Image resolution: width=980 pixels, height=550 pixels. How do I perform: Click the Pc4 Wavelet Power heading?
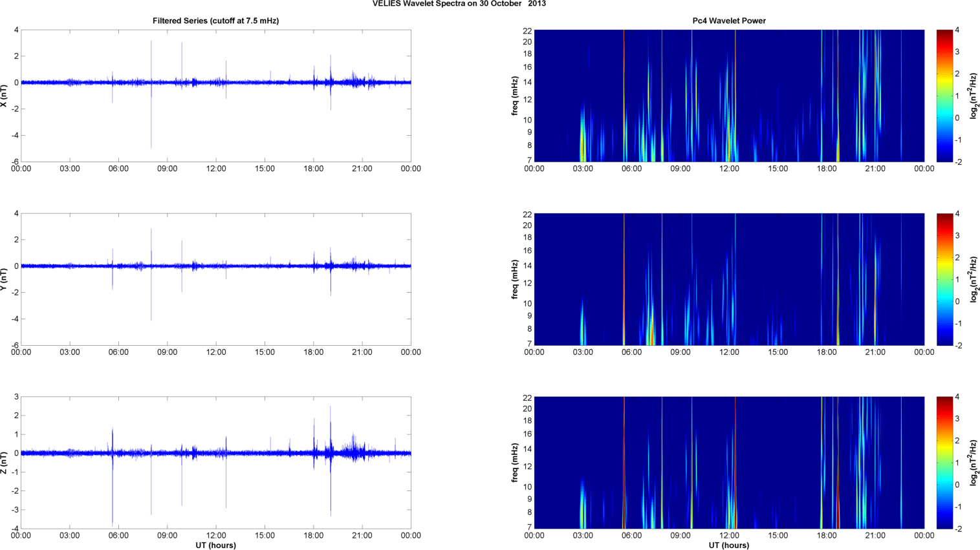(728, 21)
